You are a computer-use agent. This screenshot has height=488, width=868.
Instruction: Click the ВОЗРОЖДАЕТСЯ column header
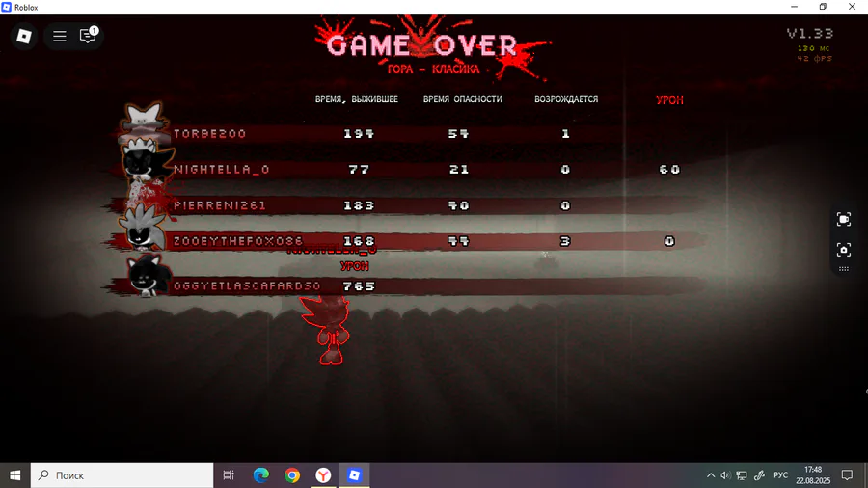[566, 99]
